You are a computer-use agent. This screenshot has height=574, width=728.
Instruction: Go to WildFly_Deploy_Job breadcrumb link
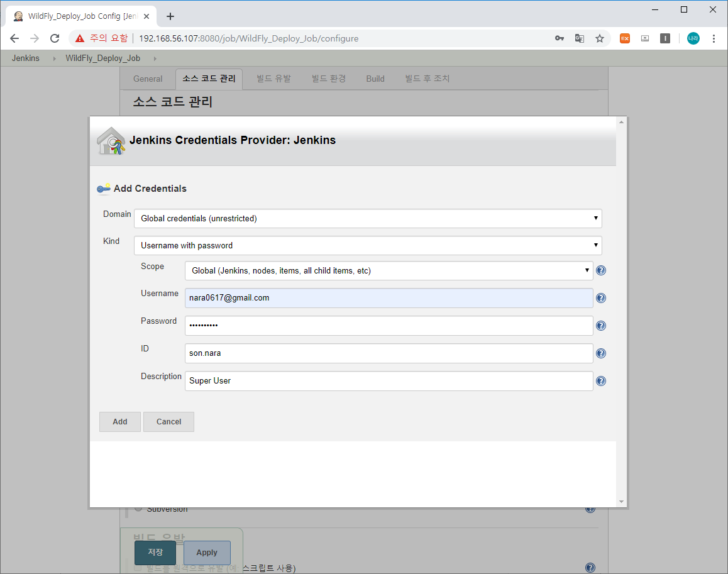click(102, 58)
